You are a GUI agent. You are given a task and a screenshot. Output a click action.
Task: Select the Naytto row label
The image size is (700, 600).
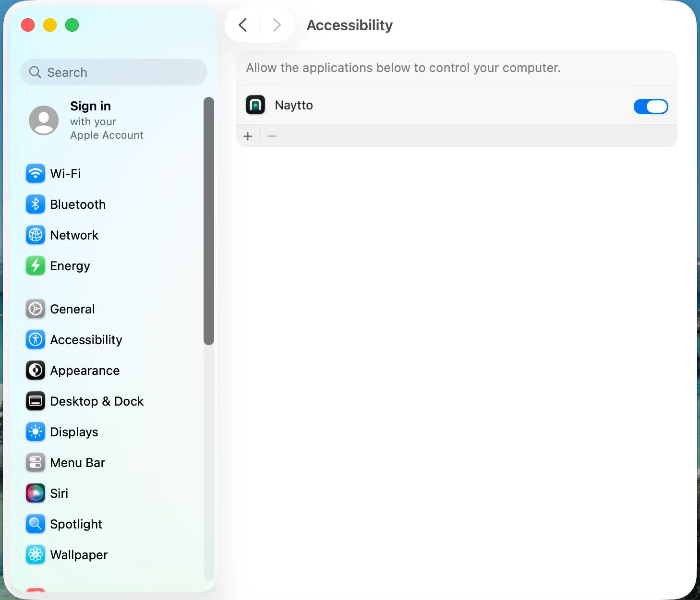[294, 106]
